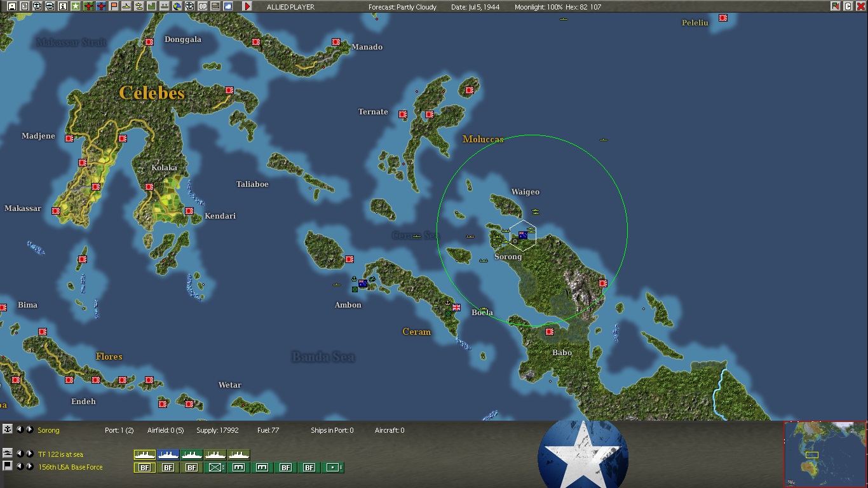Click the Japanese flag at Donggala
The image size is (868, 488).
[x=149, y=42]
